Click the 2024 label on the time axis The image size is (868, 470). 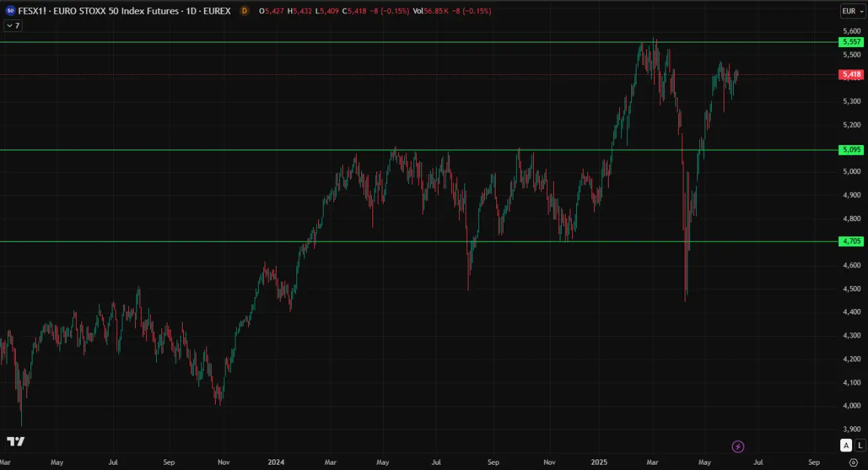pyautogui.click(x=277, y=462)
